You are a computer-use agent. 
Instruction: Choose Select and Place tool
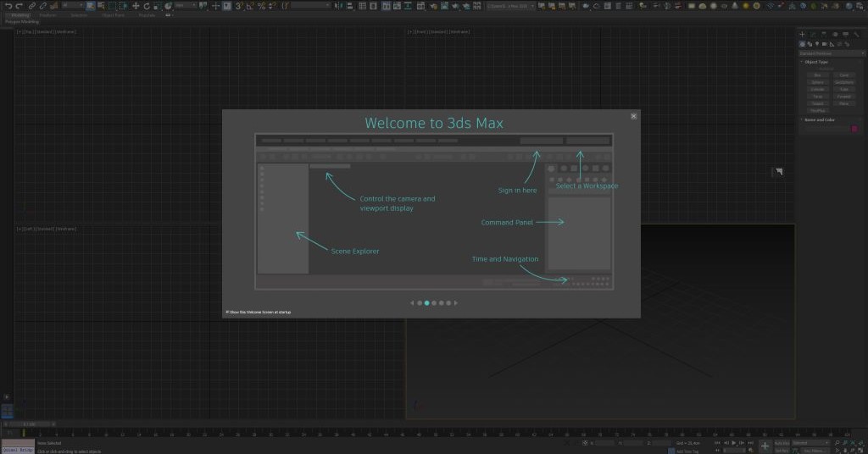click(x=169, y=6)
